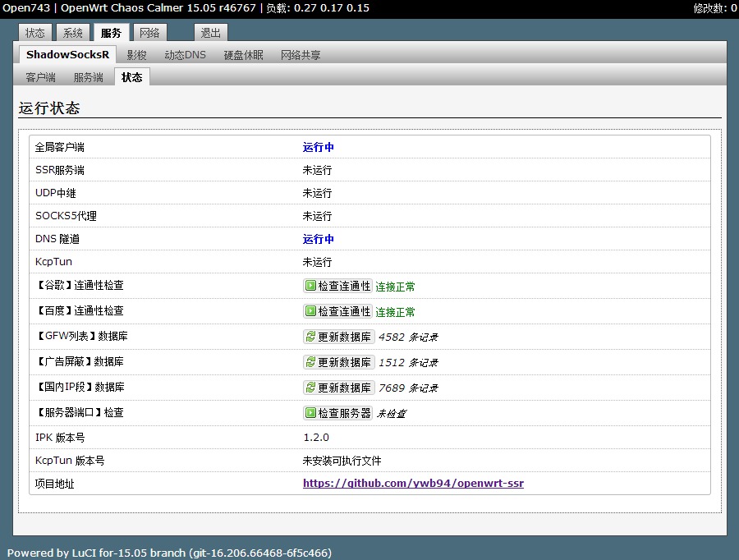
Task: Click the UDP中继 row label
Action: click(x=56, y=193)
